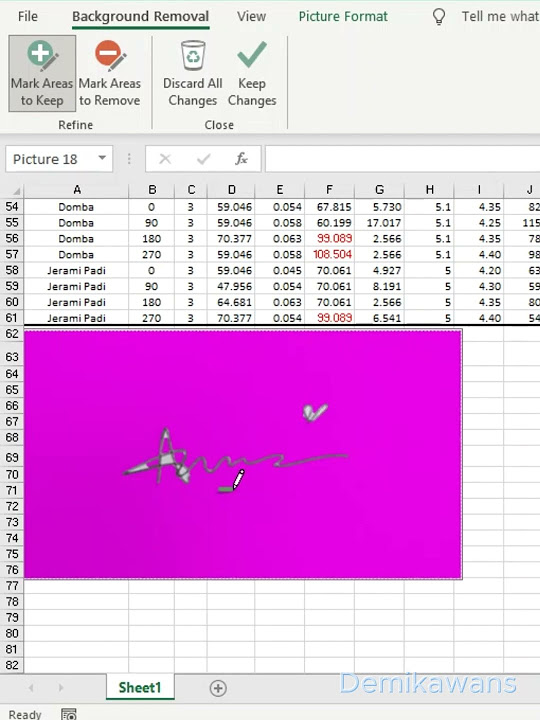Select column G header
This screenshot has width=540, height=720.
pyautogui.click(x=379, y=190)
